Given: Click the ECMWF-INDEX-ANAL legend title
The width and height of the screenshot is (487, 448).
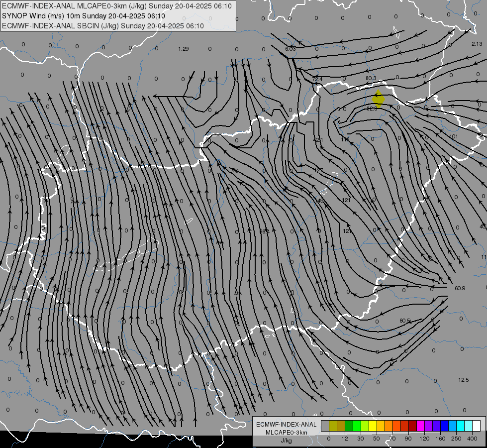Looking at the screenshot, I should pyautogui.click(x=286, y=425).
